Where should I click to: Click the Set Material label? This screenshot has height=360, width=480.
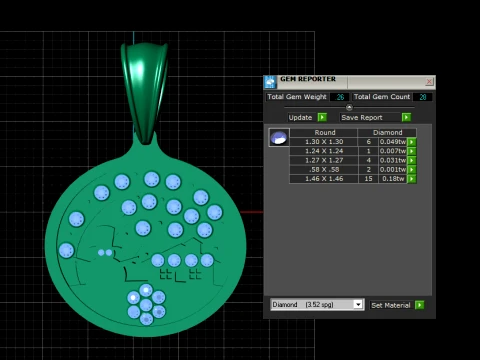coord(391,305)
